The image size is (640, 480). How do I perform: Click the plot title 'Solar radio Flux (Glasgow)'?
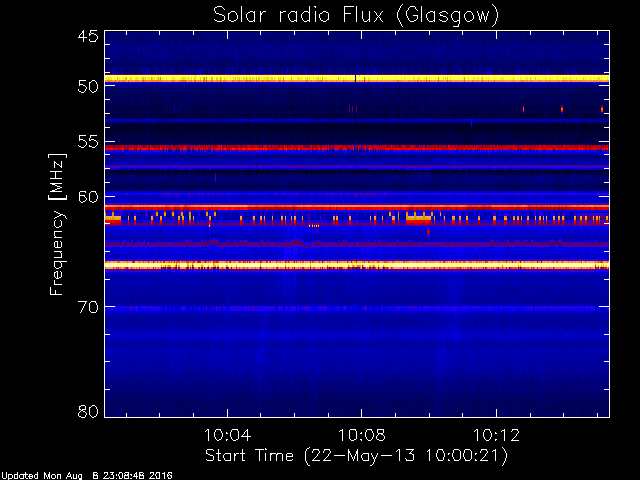coord(356,16)
